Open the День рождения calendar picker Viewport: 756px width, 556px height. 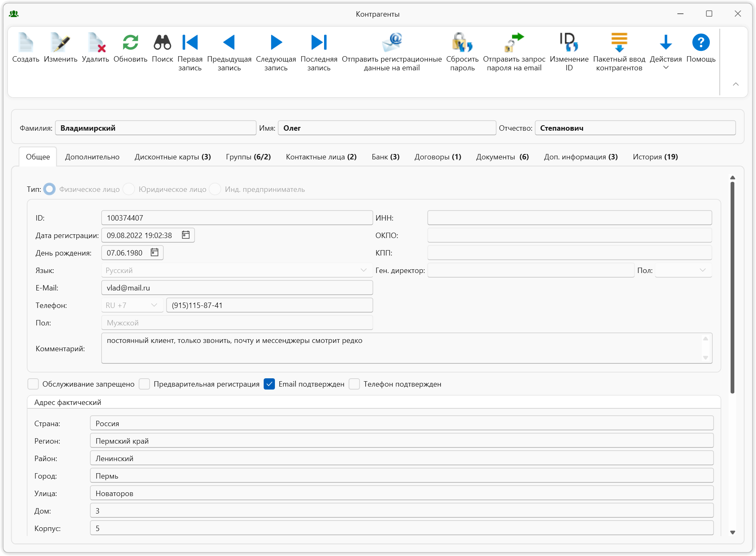point(155,253)
